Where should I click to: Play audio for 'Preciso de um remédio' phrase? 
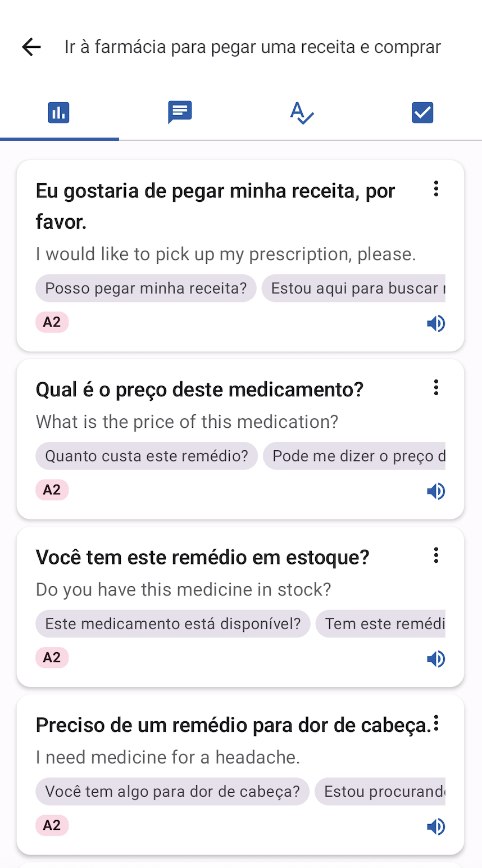[436, 827]
